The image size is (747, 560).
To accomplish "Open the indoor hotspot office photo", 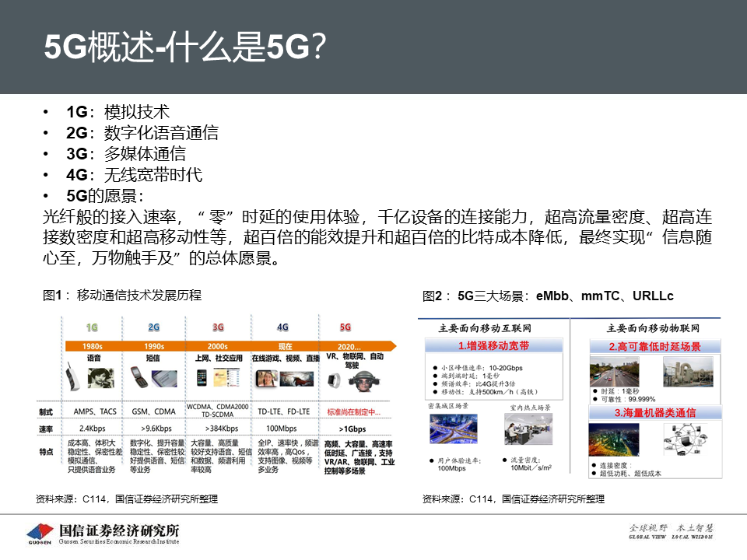I will 531,430.
